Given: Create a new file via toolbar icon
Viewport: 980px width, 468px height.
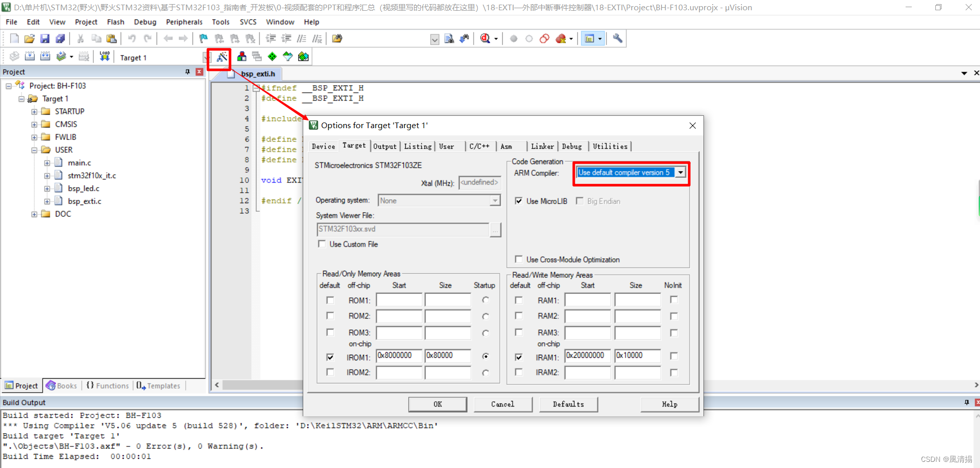Looking at the screenshot, I should (x=14, y=38).
